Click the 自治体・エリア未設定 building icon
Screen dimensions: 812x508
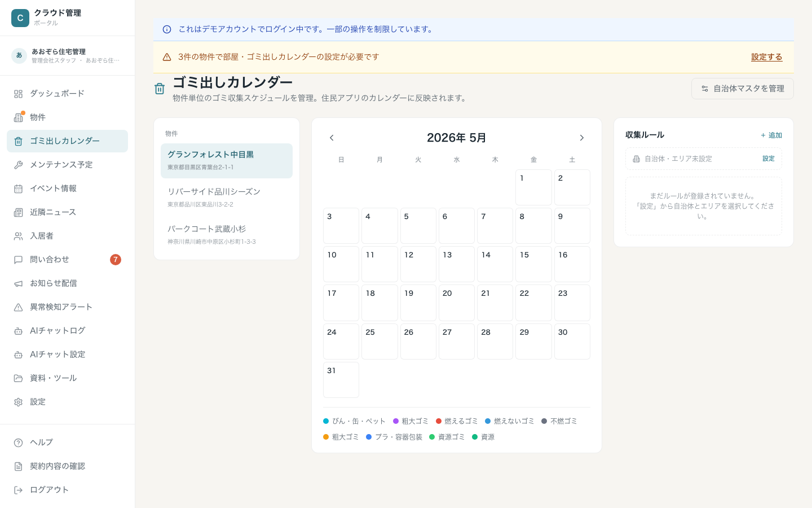(x=636, y=159)
